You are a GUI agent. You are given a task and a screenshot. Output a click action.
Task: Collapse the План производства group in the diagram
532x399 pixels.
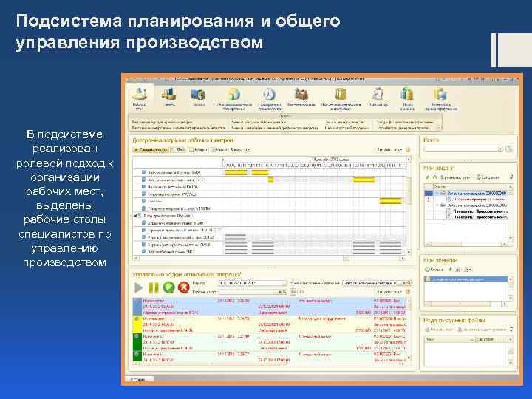click(135, 216)
